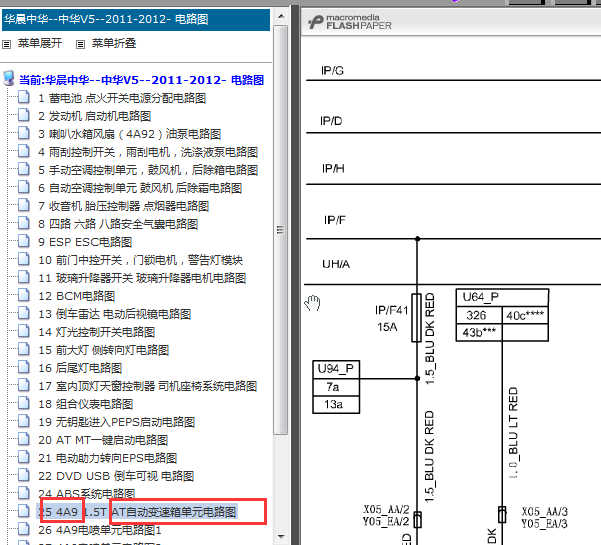The height and width of the screenshot is (545, 601).
Task: Click the document icon for 9 ESP ESC电路图
Action: [x=24, y=241]
